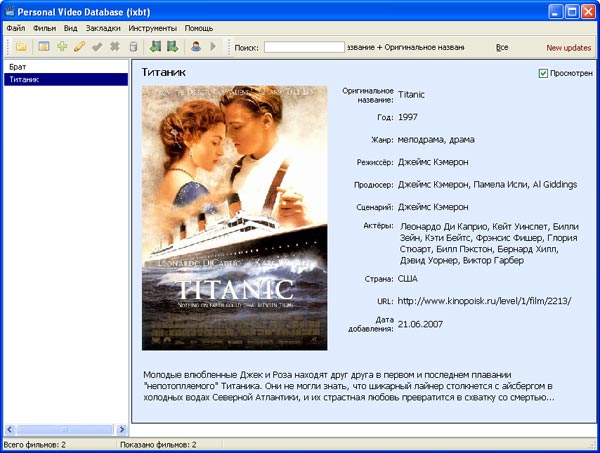Open database with the folder icon
600x453 pixels.
click(x=21, y=47)
